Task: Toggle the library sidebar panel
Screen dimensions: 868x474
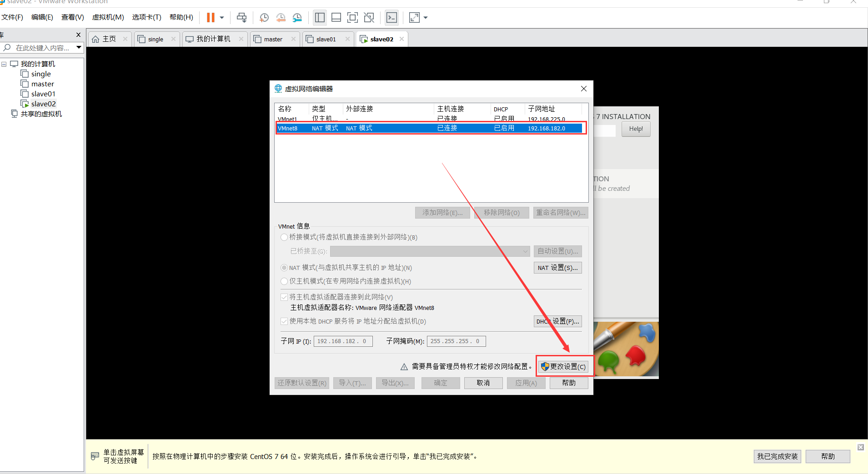Action: click(320, 17)
